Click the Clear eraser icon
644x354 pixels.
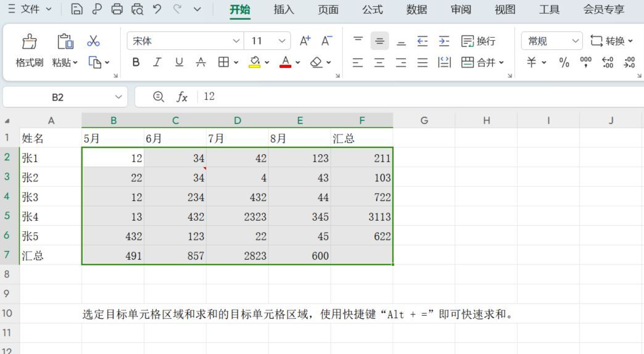316,62
